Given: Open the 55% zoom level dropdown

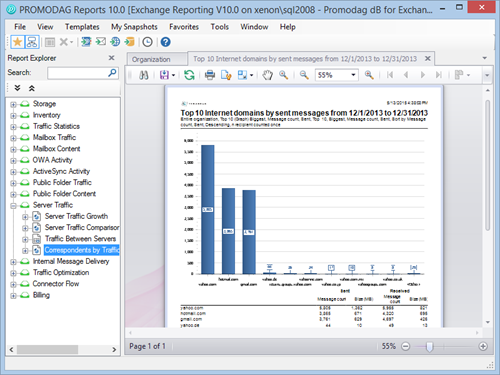Looking at the screenshot, I should [x=353, y=75].
